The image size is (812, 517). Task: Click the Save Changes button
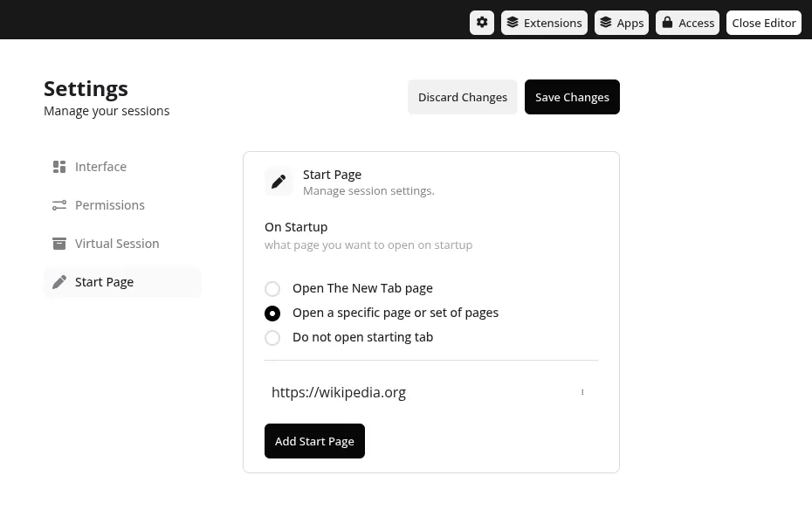click(x=572, y=97)
